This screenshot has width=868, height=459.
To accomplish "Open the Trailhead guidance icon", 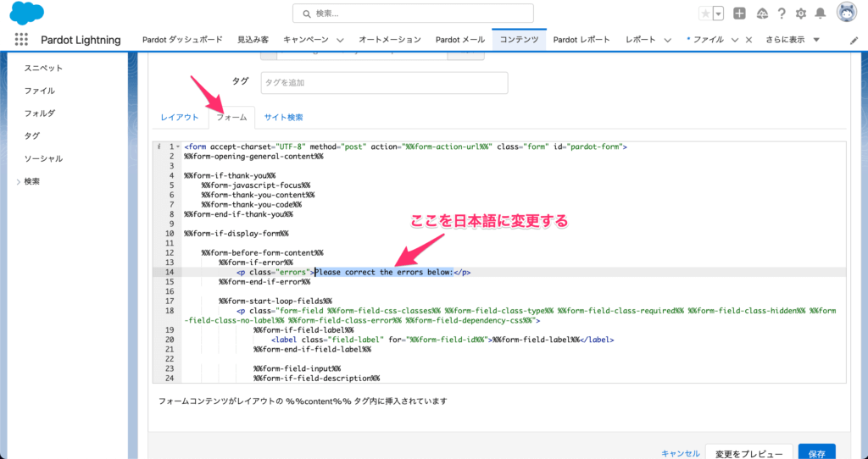I will coord(762,14).
